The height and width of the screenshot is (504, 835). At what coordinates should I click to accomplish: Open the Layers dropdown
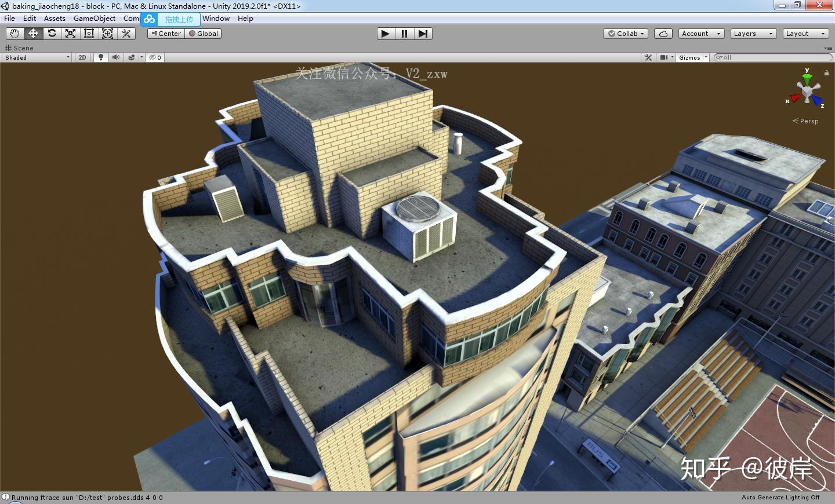point(753,34)
